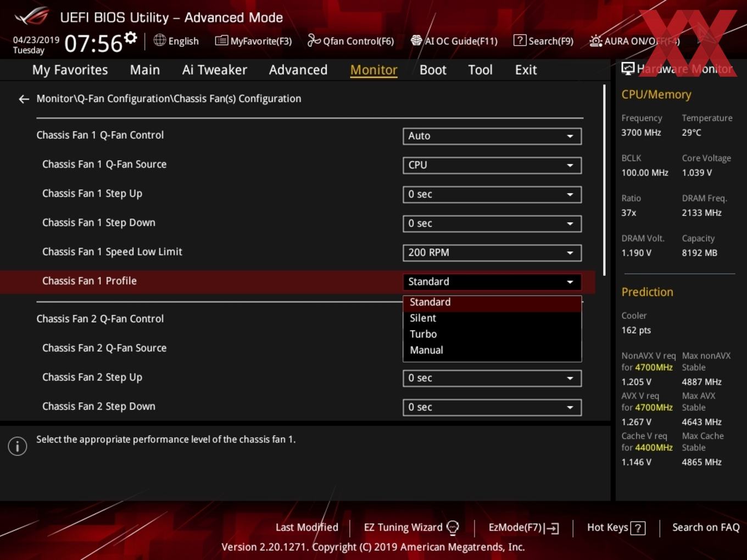Image resolution: width=747 pixels, height=560 pixels.
Task: Toggle AURA ON/OFF light icon
Action: click(595, 41)
